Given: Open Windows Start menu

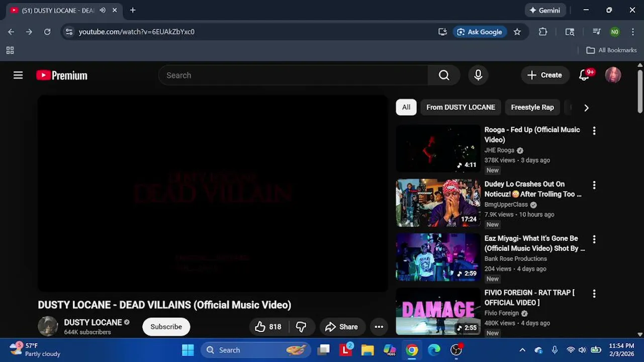Looking at the screenshot, I should [188, 350].
